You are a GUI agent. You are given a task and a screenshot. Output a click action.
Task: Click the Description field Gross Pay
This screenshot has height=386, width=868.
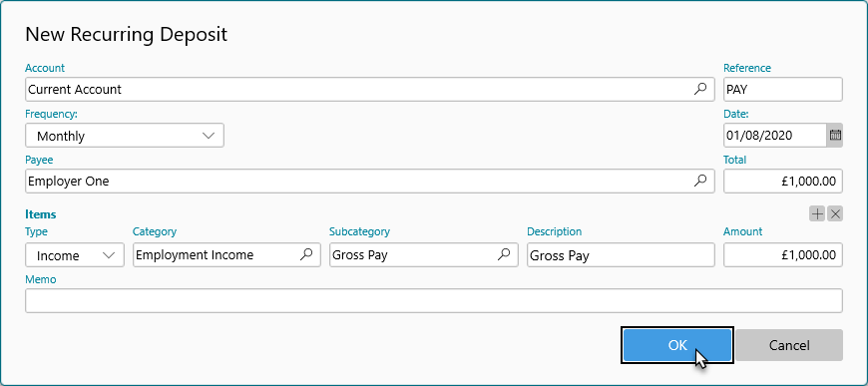621,254
